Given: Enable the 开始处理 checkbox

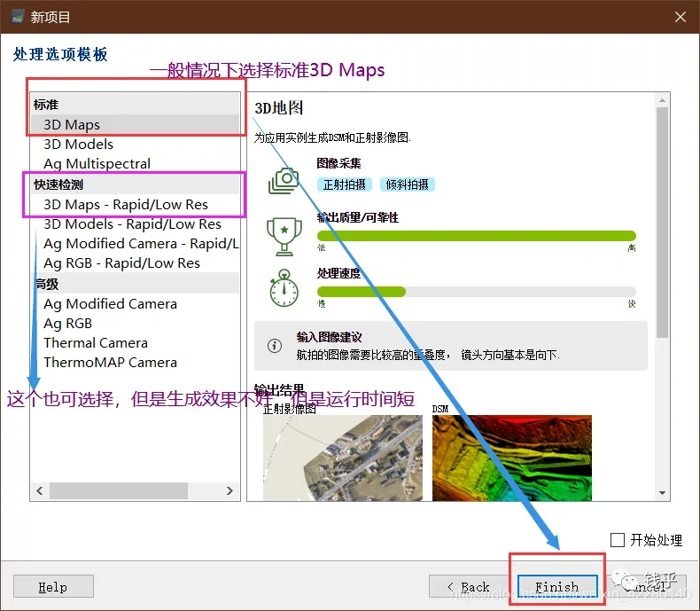Looking at the screenshot, I should (x=618, y=539).
